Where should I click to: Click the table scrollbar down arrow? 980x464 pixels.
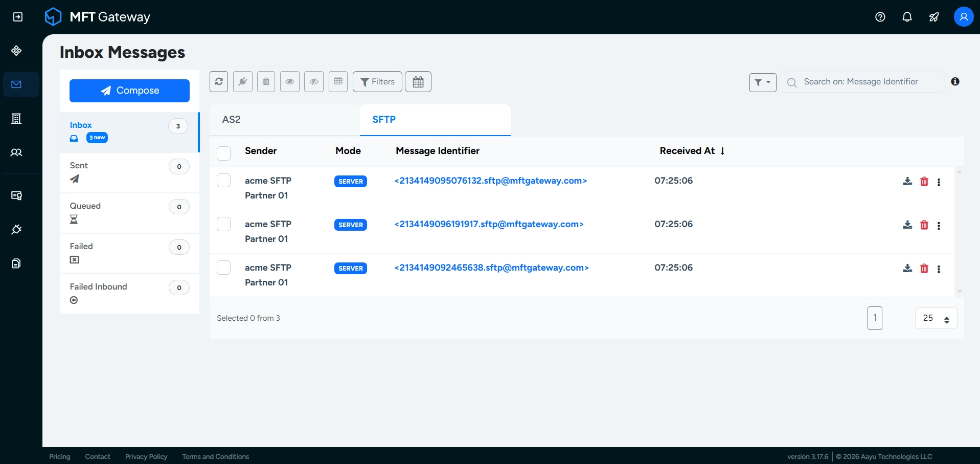point(960,291)
